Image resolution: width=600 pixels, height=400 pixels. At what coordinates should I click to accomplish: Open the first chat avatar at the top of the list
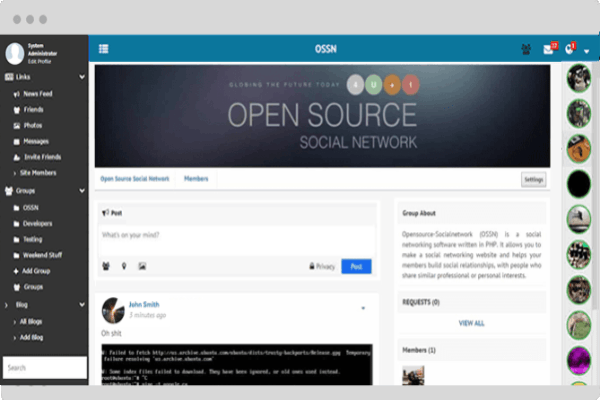click(579, 78)
